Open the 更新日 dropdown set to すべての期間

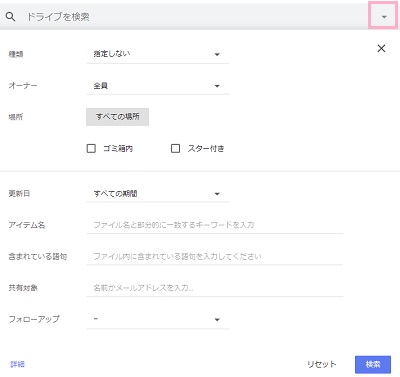(158, 193)
